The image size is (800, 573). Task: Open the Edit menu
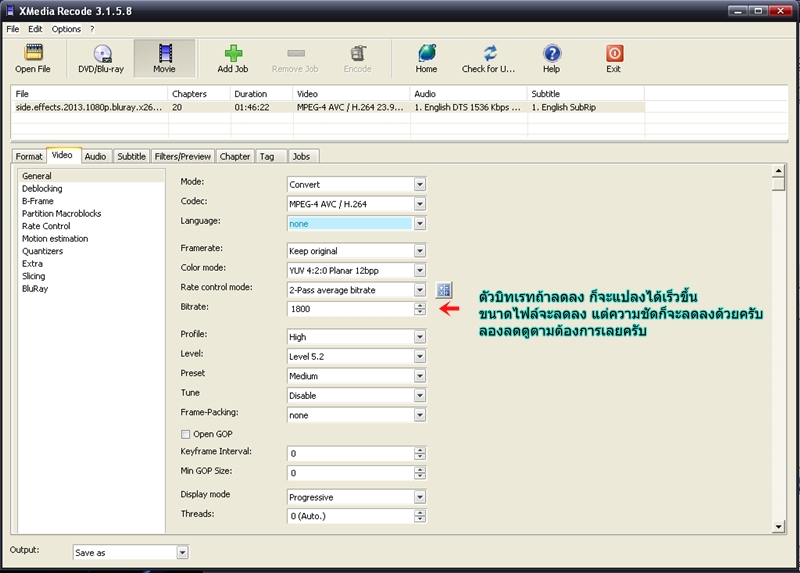pyautogui.click(x=35, y=29)
